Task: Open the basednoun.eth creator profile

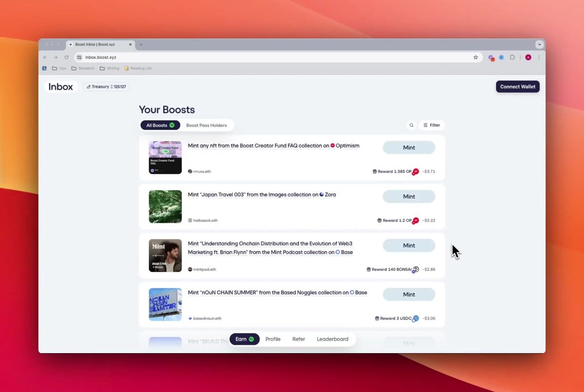Action: tap(204, 319)
